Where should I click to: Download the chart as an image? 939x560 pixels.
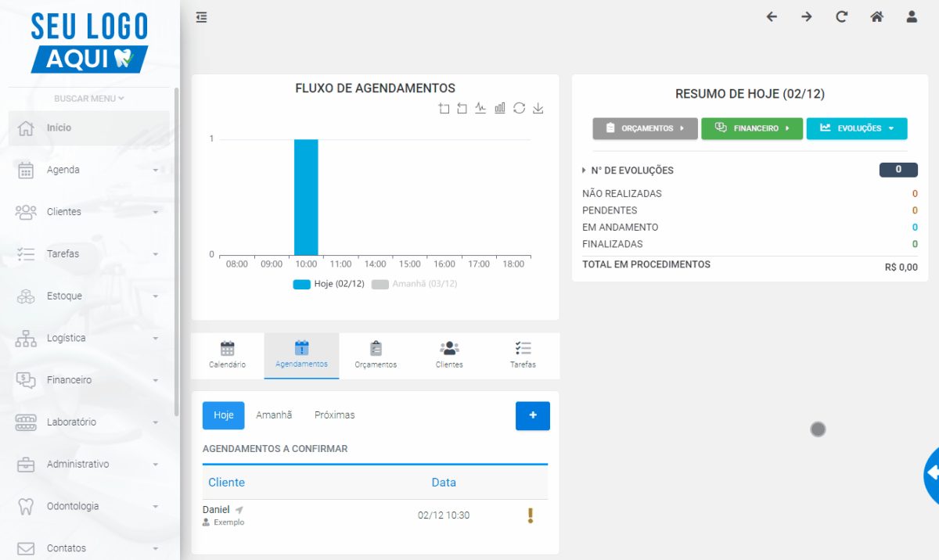coord(538,109)
